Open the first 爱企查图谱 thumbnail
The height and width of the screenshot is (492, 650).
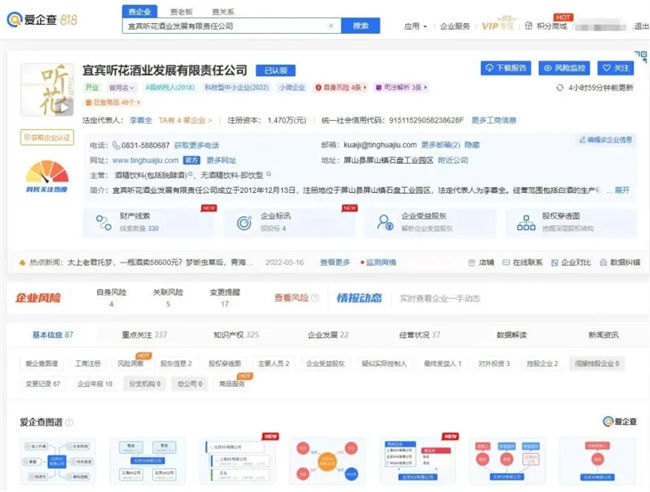tap(58, 461)
